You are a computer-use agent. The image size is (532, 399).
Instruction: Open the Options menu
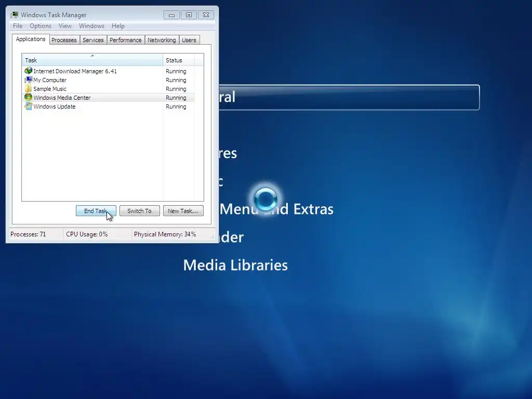point(41,26)
